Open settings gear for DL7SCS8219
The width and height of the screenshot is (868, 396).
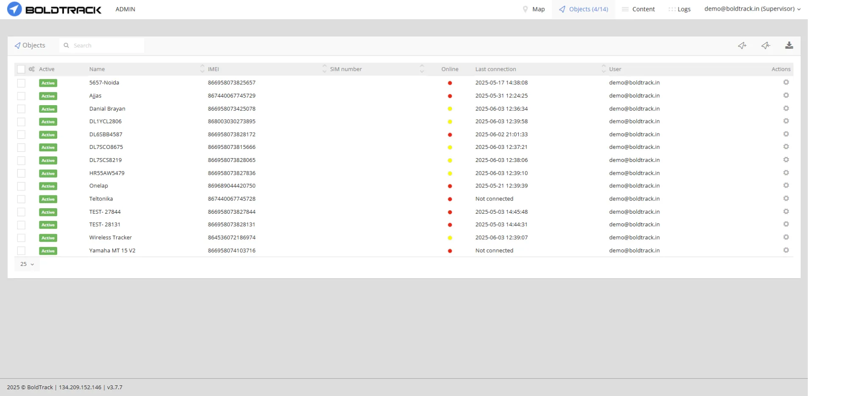point(786,160)
